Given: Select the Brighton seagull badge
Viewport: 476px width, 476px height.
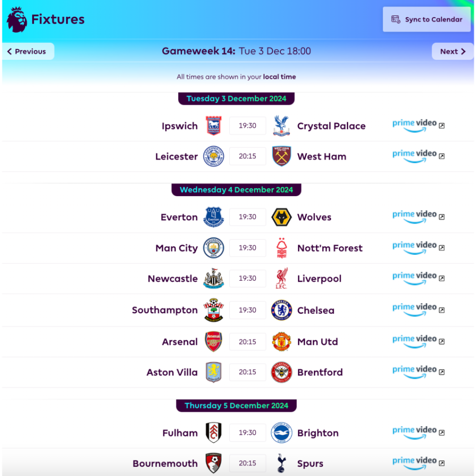Looking at the screenshot, I should click(281, 433).
